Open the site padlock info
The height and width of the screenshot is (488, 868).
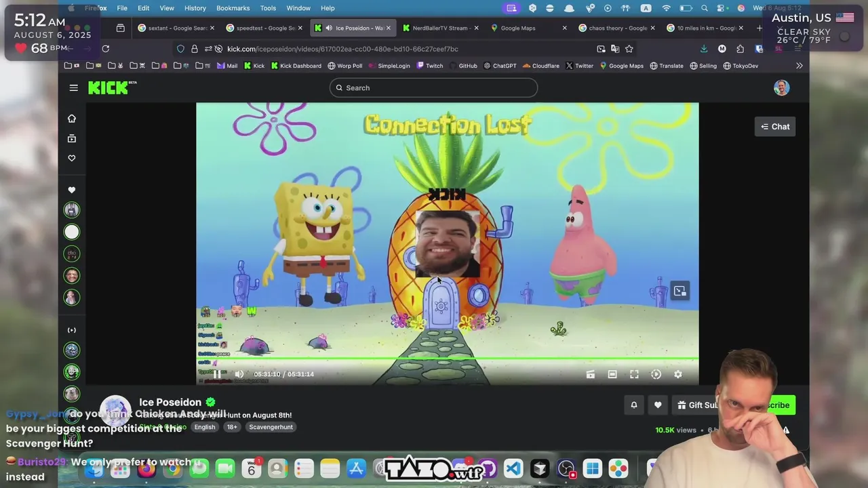pos(195,49)
